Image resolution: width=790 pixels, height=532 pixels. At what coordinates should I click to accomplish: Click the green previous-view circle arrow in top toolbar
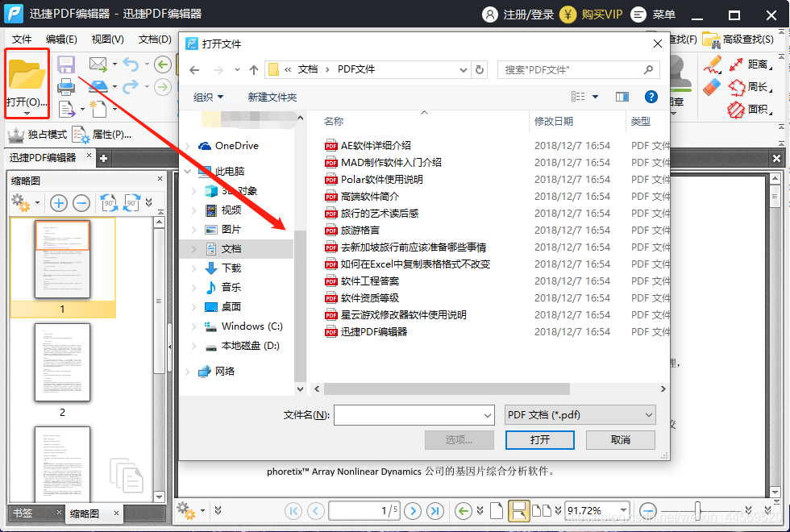163,64
